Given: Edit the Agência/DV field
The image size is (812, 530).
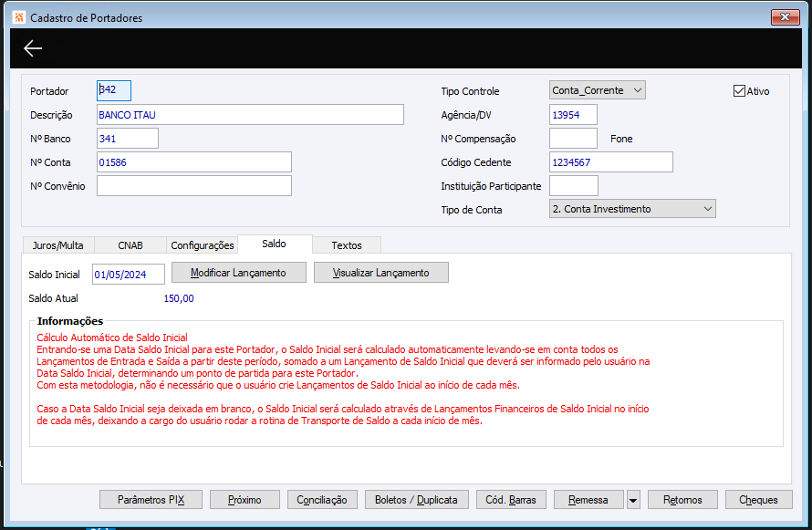Looking at the screenshot, I should point(573,114).
